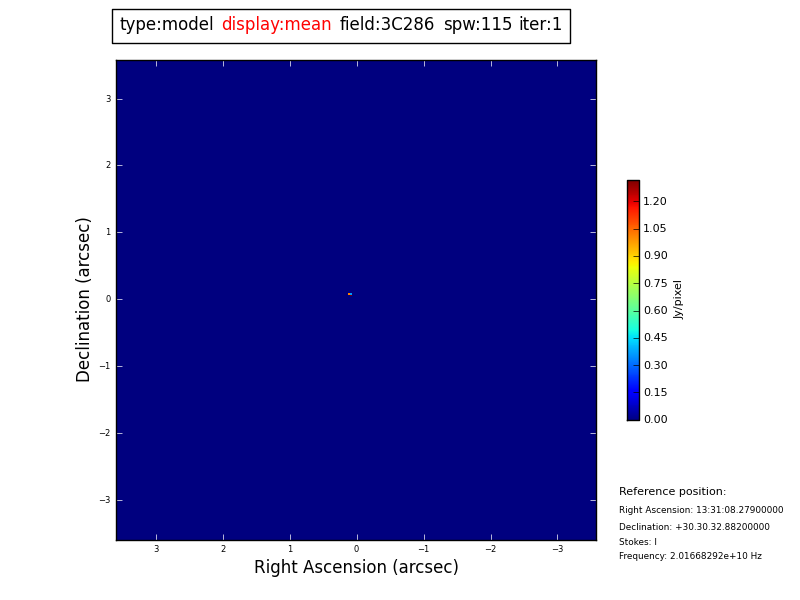Click the colorbar near the 0.60 level
800x600 pixels.
pos(633,310)
